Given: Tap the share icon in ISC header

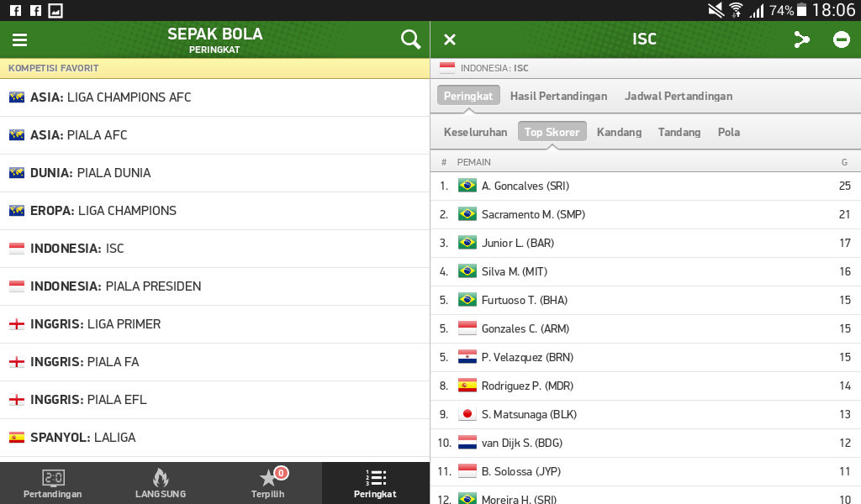Looking at the screenshot, I should click(801, 39).
